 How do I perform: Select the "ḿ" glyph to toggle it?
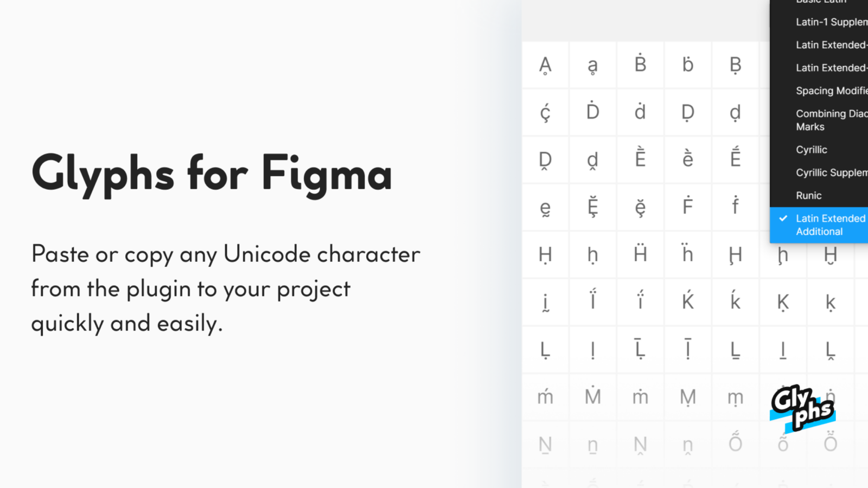click(545, 396)
